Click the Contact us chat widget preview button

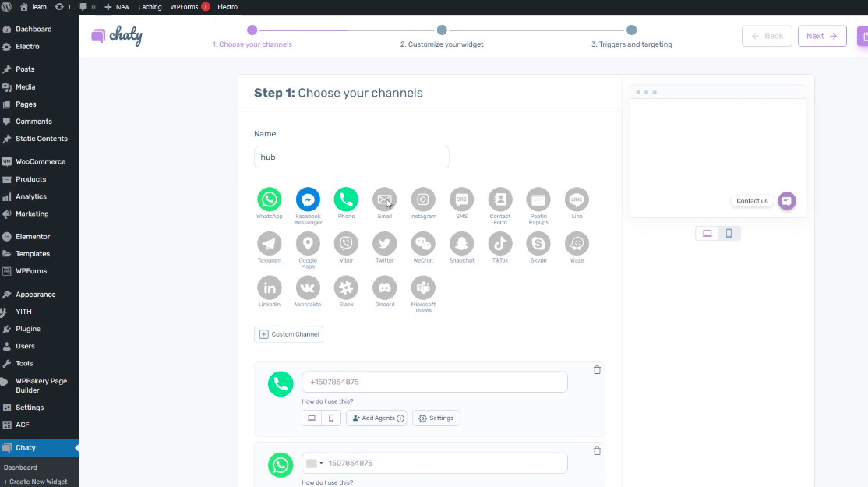[x=786, y=201]
